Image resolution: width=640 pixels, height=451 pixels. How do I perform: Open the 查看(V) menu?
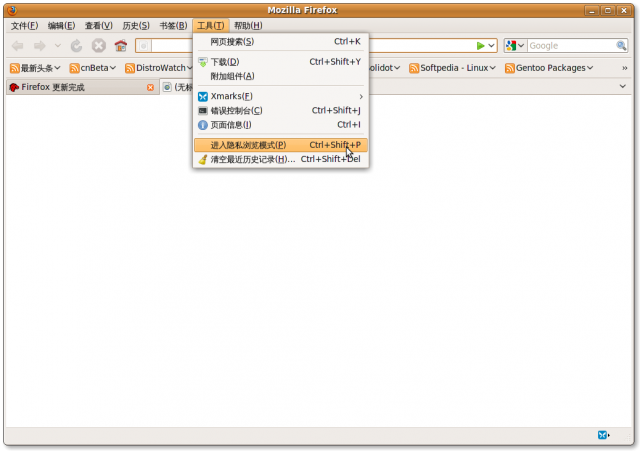(98, 26)
